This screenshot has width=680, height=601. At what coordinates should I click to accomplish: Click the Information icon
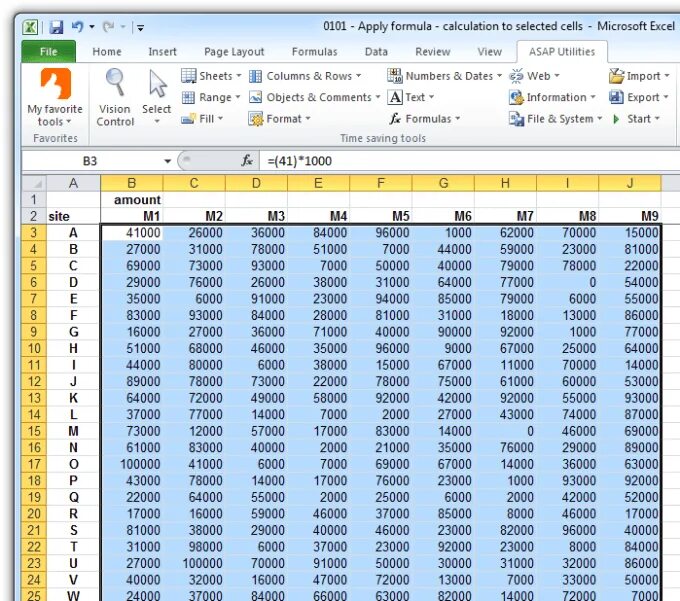tap(516, 97)
